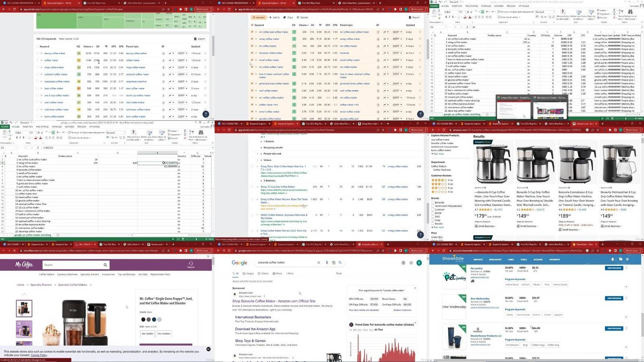Open ShareASale folder icon in header
644x362 pixels.
point(621,259)
